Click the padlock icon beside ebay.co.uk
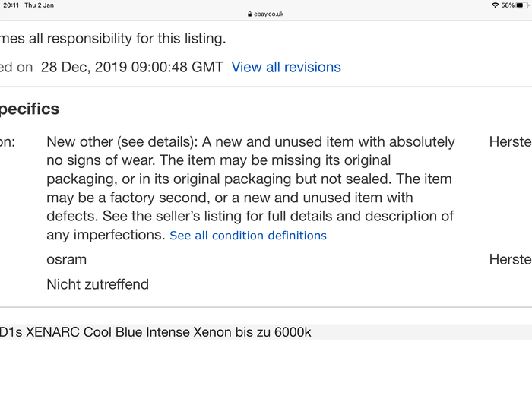The width and height of the screenshot is (532, 399). click(x=250, y=14)
